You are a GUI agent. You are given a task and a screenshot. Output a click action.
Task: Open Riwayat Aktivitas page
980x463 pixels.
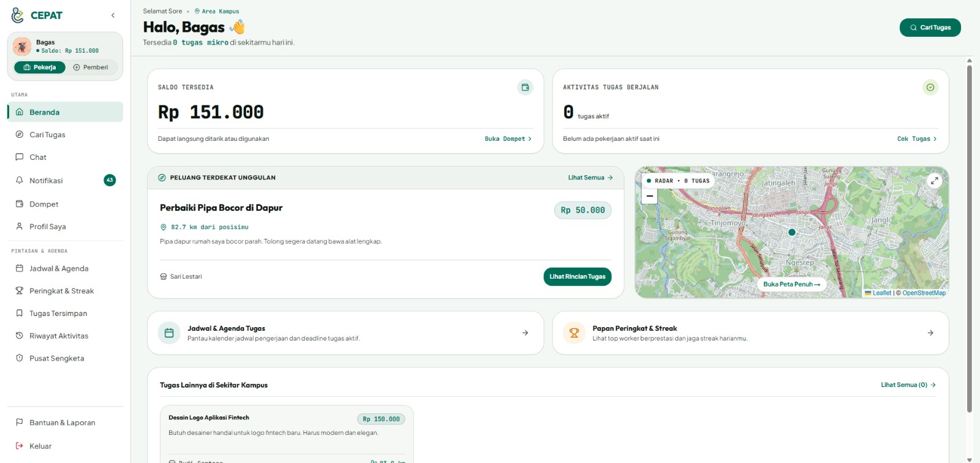65,336
